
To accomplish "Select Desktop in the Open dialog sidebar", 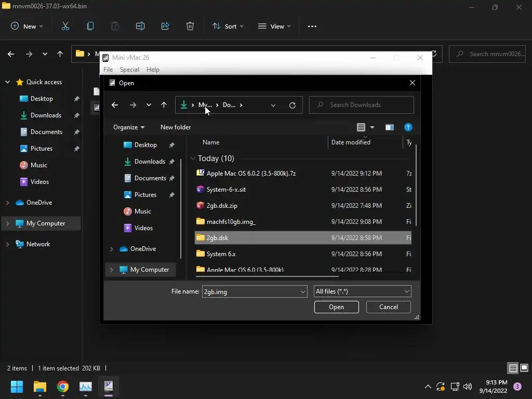I will click(x=145, y=145).
